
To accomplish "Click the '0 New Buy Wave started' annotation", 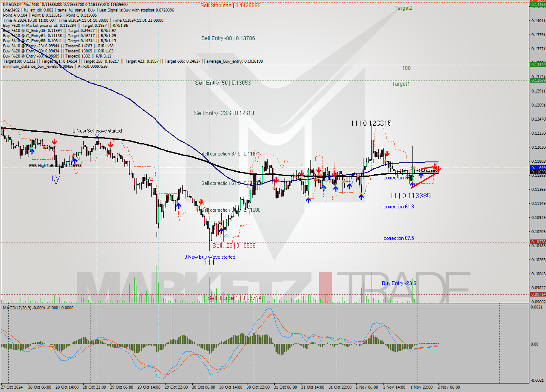I will tap(210, 257).
